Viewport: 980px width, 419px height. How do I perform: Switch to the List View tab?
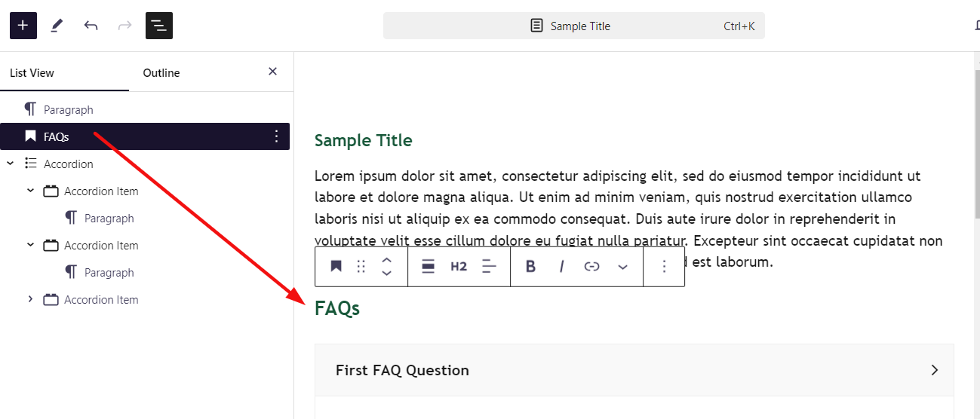coord(32,73)
